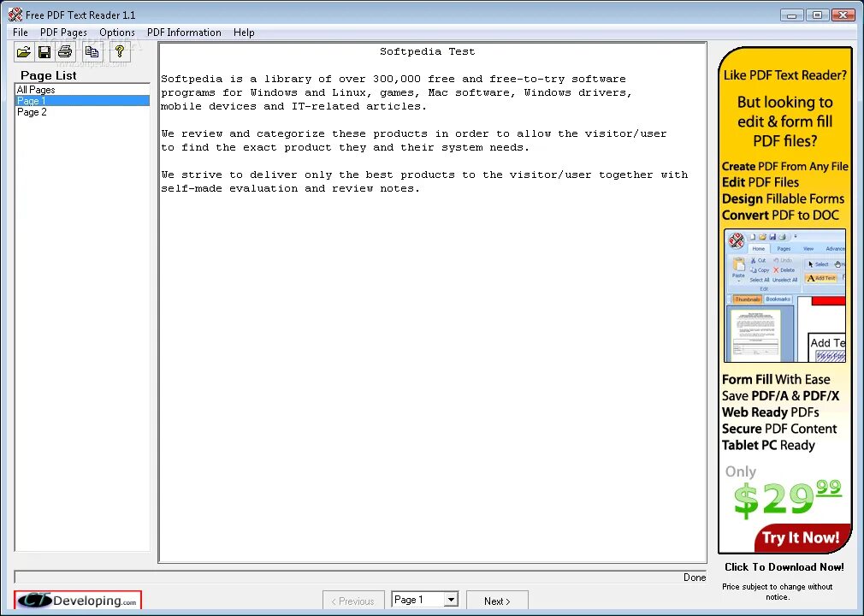Screen dimensions: 864x616
Task: Click the Like PDF Text Reader? ad heading
Action: point(784,75)
